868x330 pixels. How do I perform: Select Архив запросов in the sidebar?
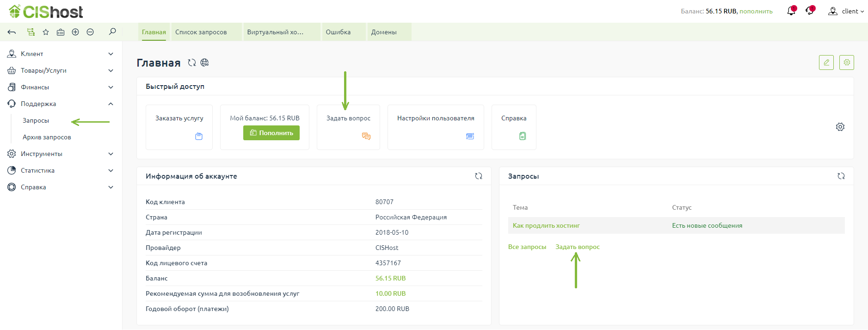click(x=47, y=137)
